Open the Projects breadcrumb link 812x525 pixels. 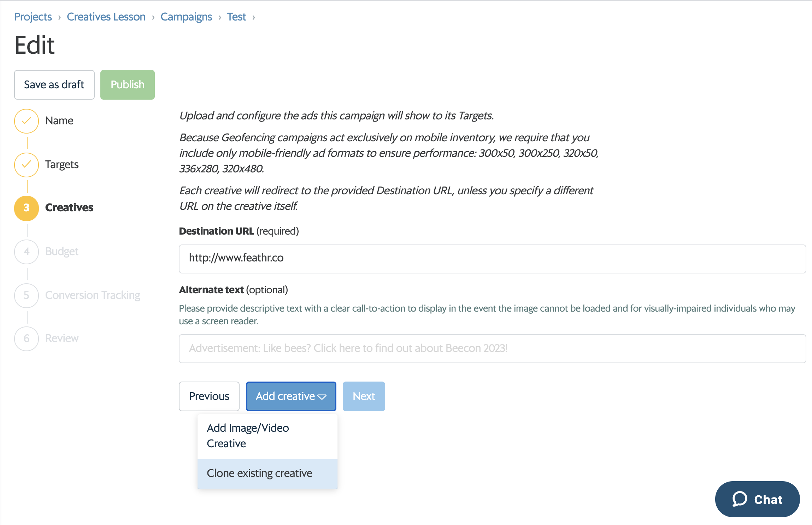click(x=33, y=17)
